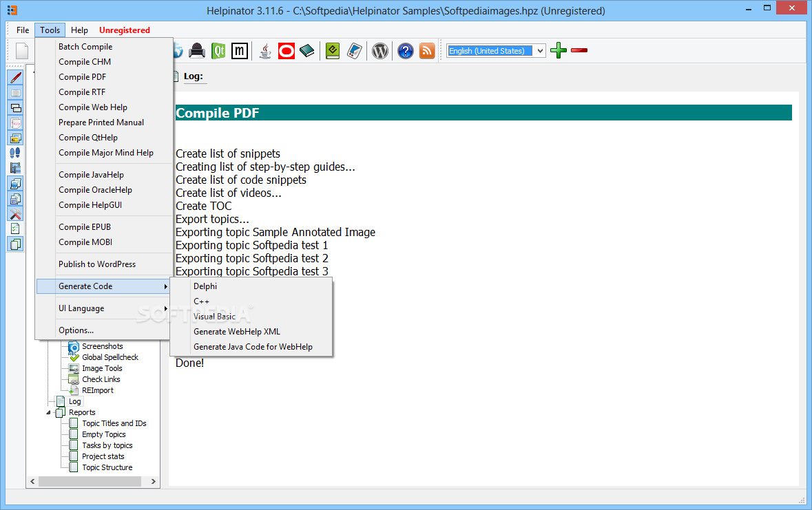Image resolution: width=812 pixels, height=510 pixels.
Task: Add a language with green plus icon
Action: [x=559, y=50]
